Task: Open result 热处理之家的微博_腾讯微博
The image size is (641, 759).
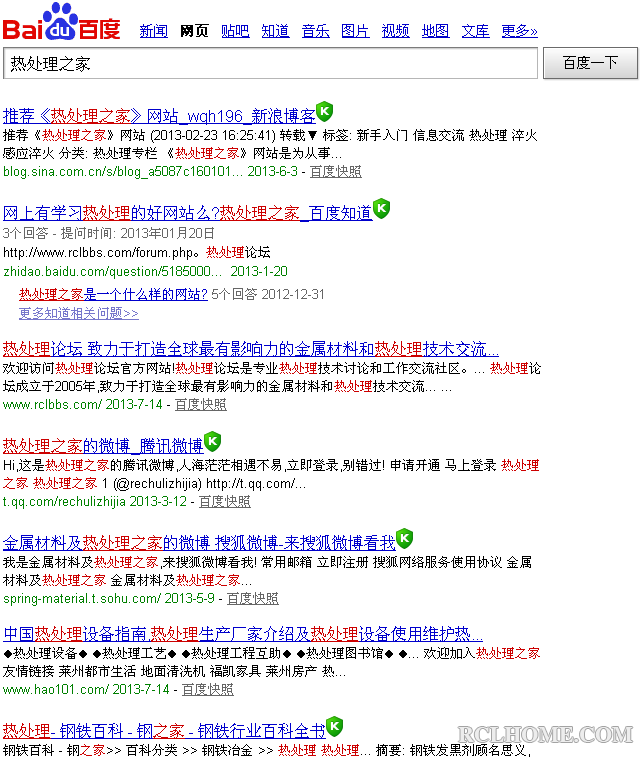Action: point(103,446)
